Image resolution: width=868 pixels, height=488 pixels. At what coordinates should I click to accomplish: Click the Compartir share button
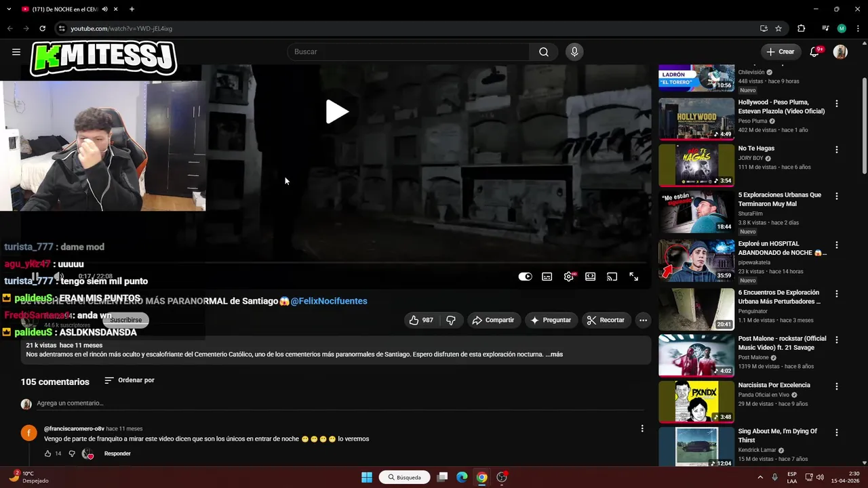click(493, 320)
